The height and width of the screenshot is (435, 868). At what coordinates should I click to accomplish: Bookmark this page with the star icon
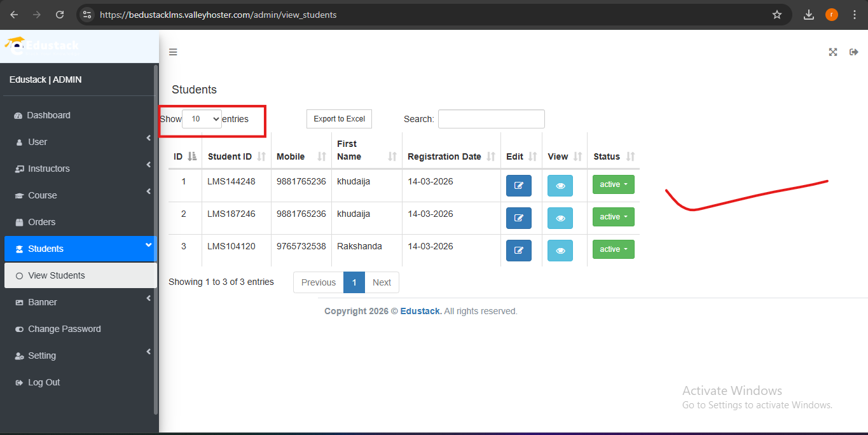(777, 15)
